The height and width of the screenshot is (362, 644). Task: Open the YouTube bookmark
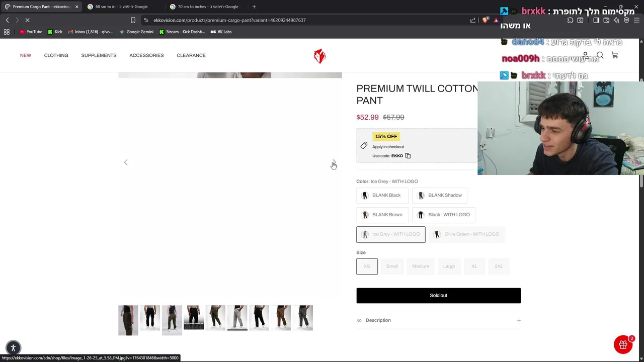point(31,32)
